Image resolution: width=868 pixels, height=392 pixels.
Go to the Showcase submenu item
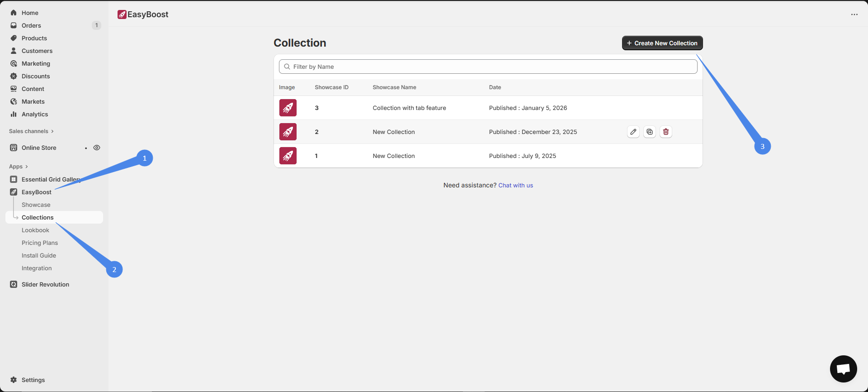(x=36, y=205)
